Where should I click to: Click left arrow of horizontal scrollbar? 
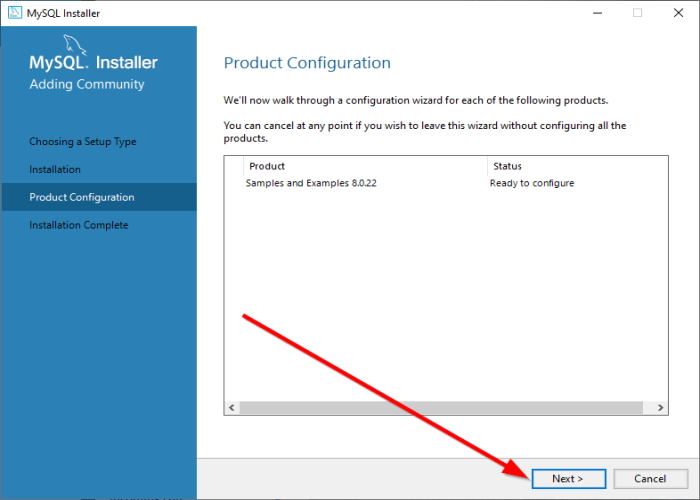point(232,408)
